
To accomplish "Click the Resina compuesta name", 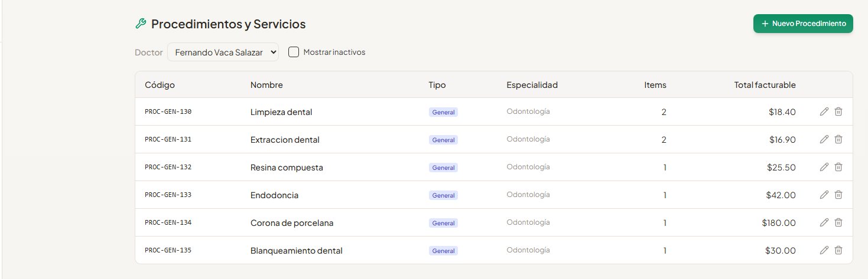I will pos(287,168).
